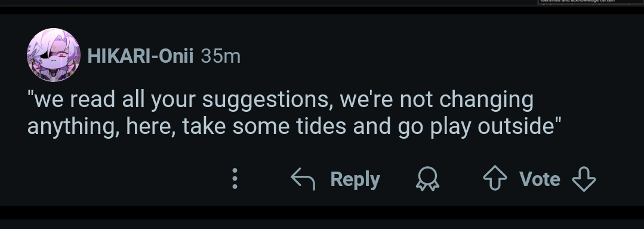Upvote HIKARI-Onii's comment with the up arrow
Image resolution: width=644 pixels, height=229 pixels.
click(495, 178)
